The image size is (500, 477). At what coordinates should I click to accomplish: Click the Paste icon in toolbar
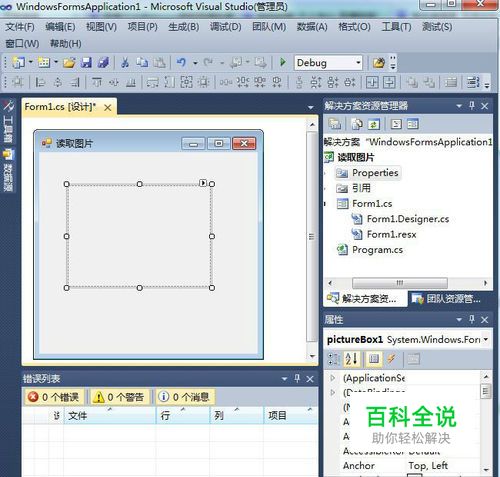point(160,62)
